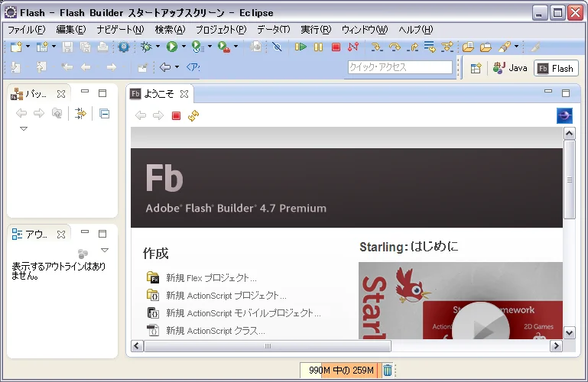The width and height of the screenshot is (588, 382).
Task: Click 新規 Flex プロジェクト link
Action: (x=212, y=278)
